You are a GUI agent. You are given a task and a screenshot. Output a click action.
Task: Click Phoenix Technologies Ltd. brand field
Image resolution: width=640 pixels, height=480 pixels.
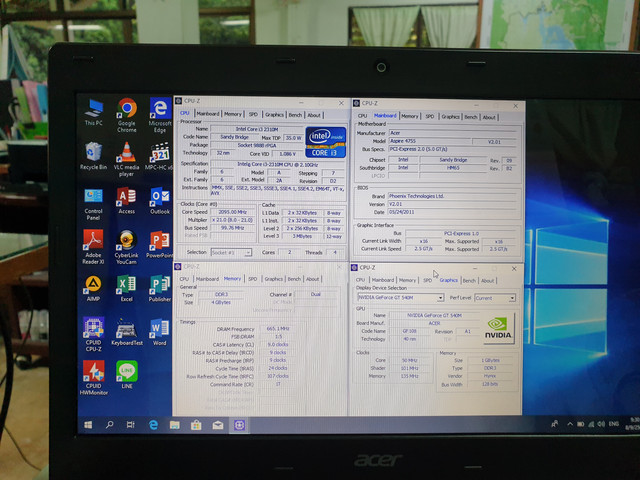point(452,196)
